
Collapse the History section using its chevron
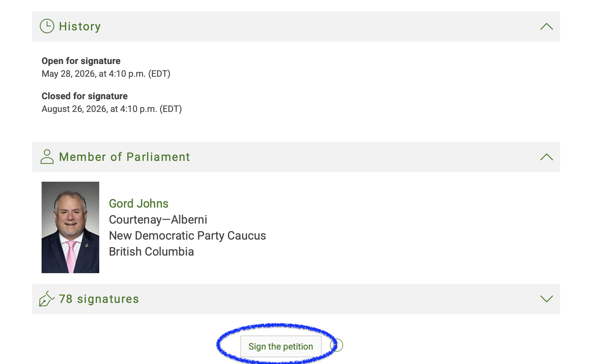coord(547,27)
